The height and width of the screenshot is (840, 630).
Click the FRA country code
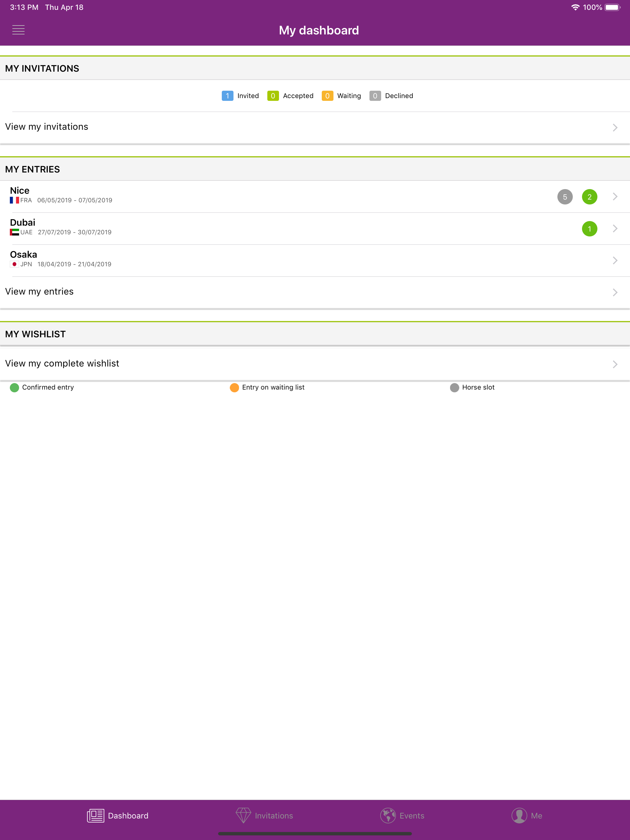[x=26, y=200]
